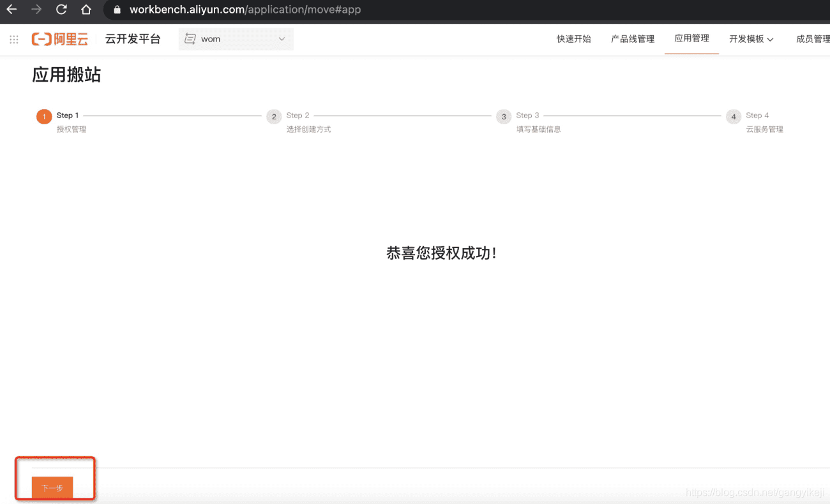830x504 pixels.
Task: Open the app launcher grid icon
Action: [13, 39]
